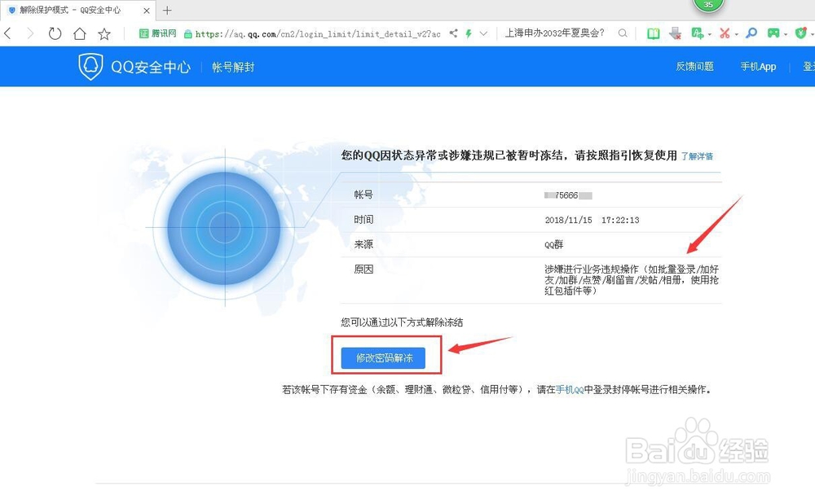Click the URL address field

pyautogui.click(x=318, y=34)
